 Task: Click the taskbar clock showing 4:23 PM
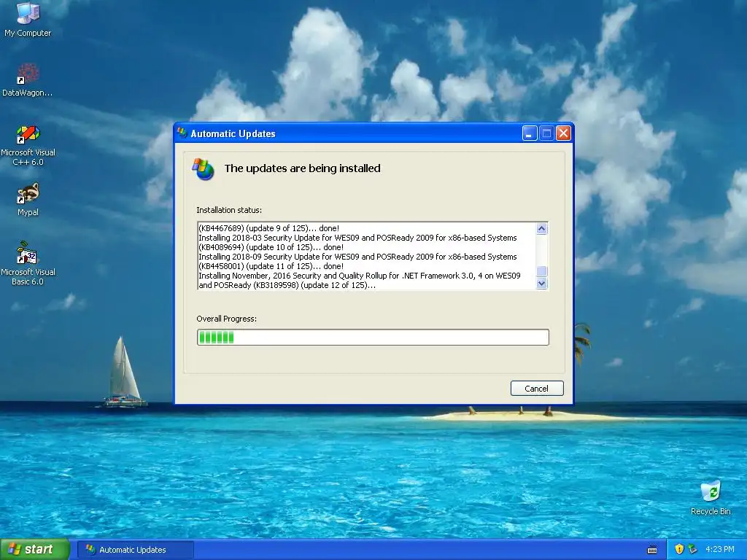[x=720, y=549]
